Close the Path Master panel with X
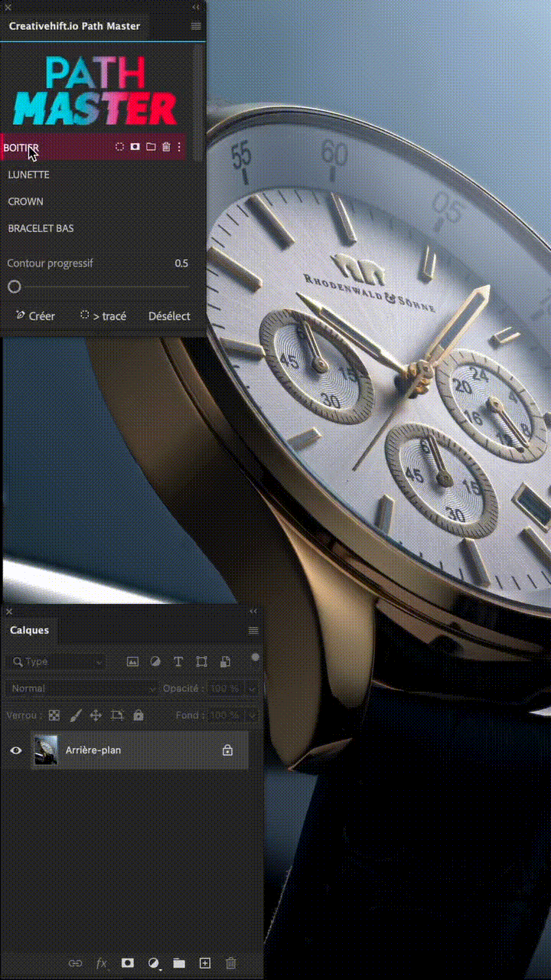551x980 pixels. coord(8,7)
